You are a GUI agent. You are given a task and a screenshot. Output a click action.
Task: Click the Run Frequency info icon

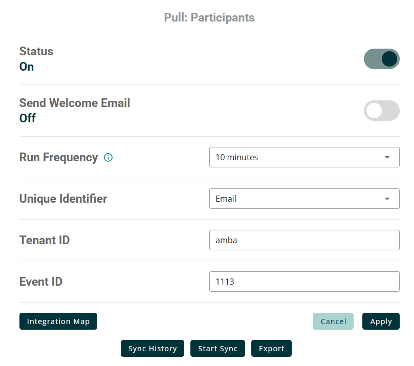tap(108, 157)
